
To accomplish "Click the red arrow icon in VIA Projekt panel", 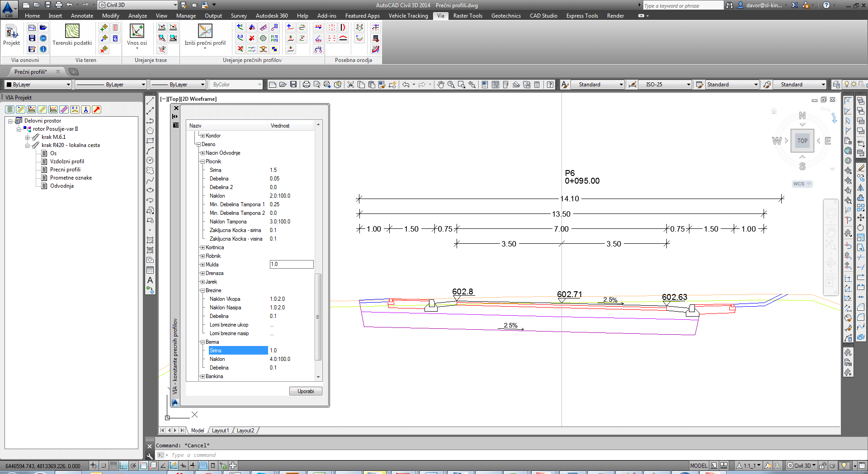I will (x=96, y=109).
